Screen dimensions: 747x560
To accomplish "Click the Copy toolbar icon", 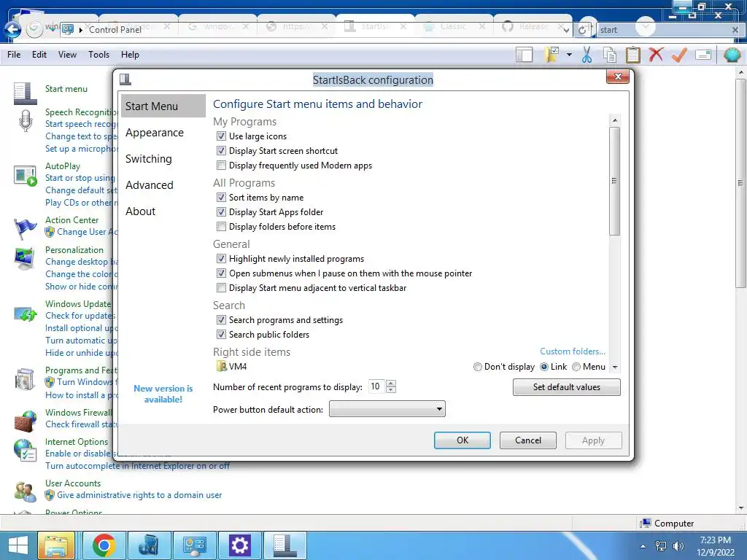I will (610, 55).
